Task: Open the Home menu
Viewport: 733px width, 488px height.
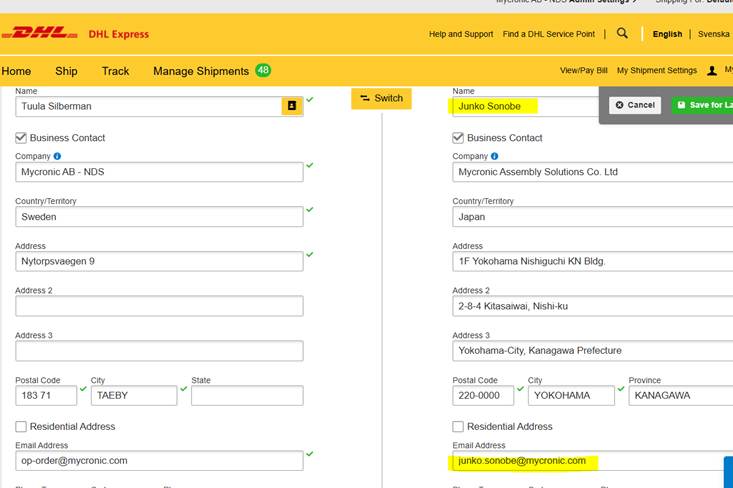Action: coord(16,71)
